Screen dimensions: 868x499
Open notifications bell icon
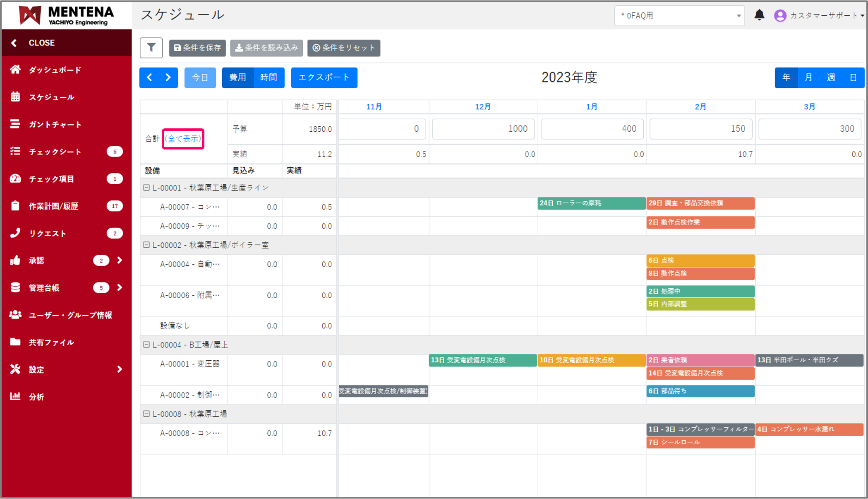pyautogui.click(x=759, y=15)
